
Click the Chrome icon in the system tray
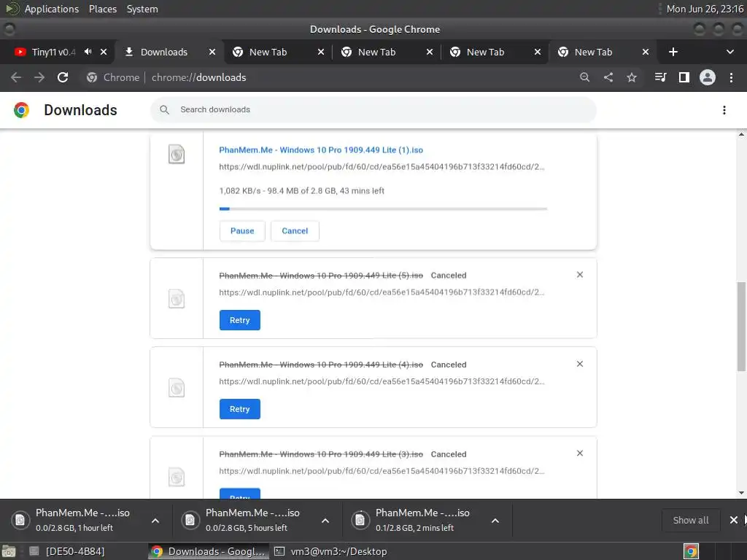click(691, 551)
